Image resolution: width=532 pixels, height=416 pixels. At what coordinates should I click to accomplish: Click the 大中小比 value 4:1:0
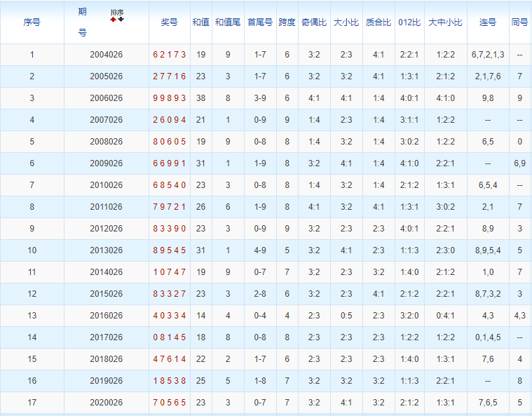[x=445, y=98]
